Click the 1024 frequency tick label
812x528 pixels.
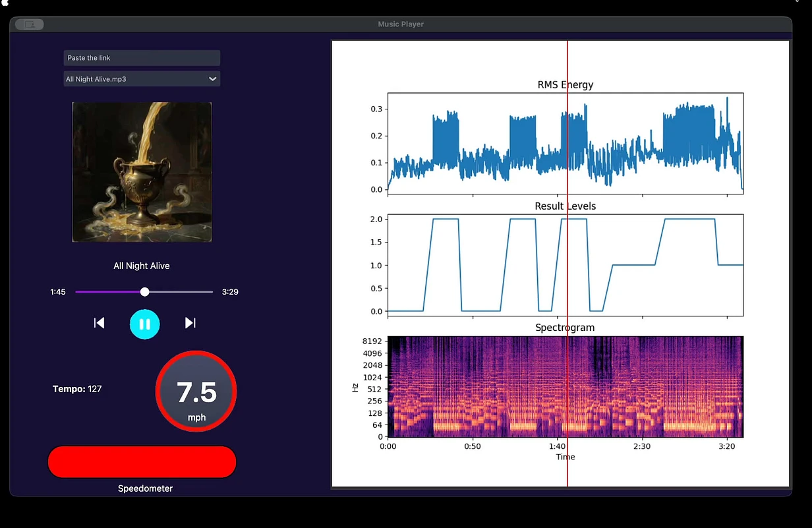pyautogui.click(x=372, y=378)
